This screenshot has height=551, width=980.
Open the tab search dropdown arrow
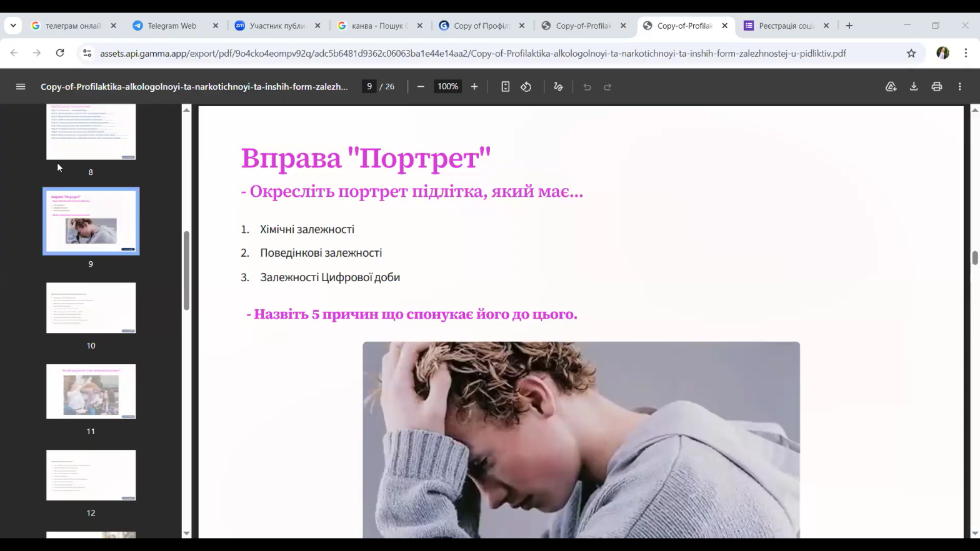[x=13, y=26]
